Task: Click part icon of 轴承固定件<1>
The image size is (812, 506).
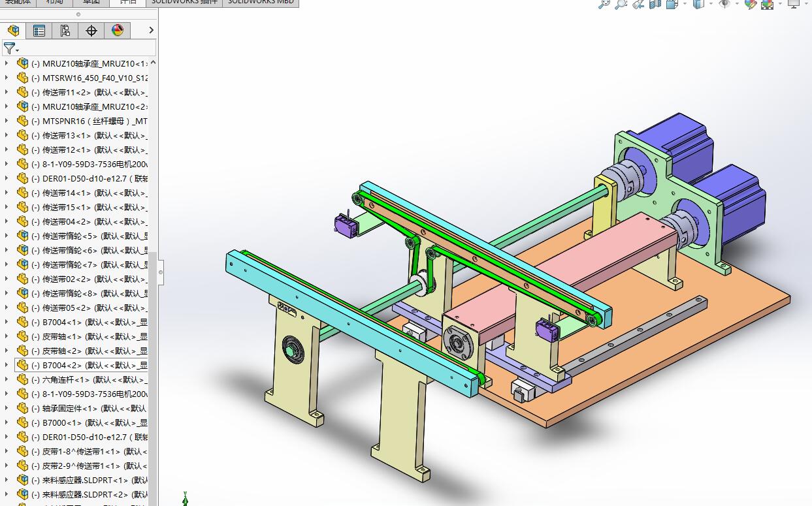Action: click(x=23, y=408)
